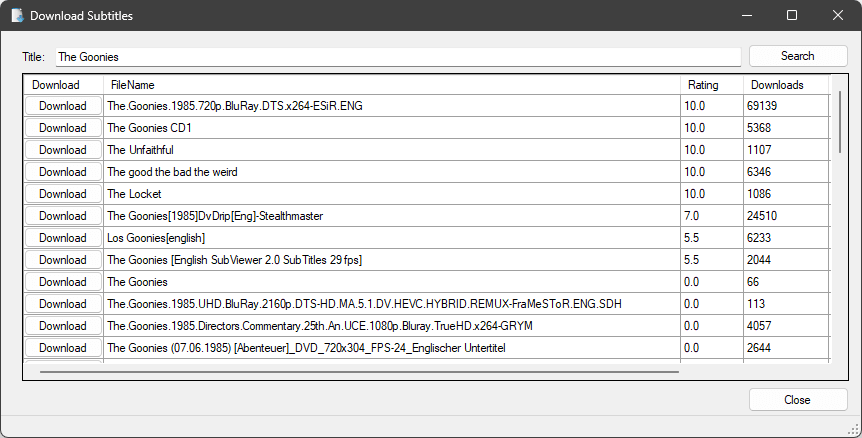Focus the Title input field
Image resolution: width=862 pixels, height=438 pixels.
[398, 57]
